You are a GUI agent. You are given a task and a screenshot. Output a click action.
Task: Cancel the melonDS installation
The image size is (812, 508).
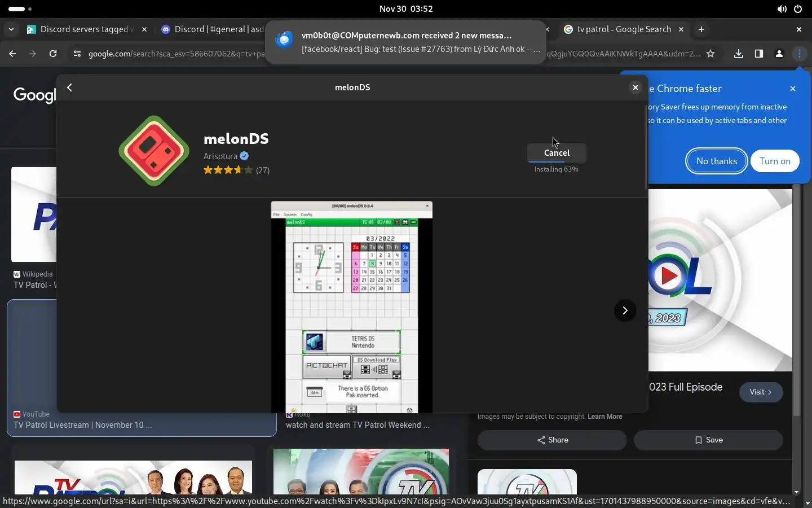(x=557, y=152)
